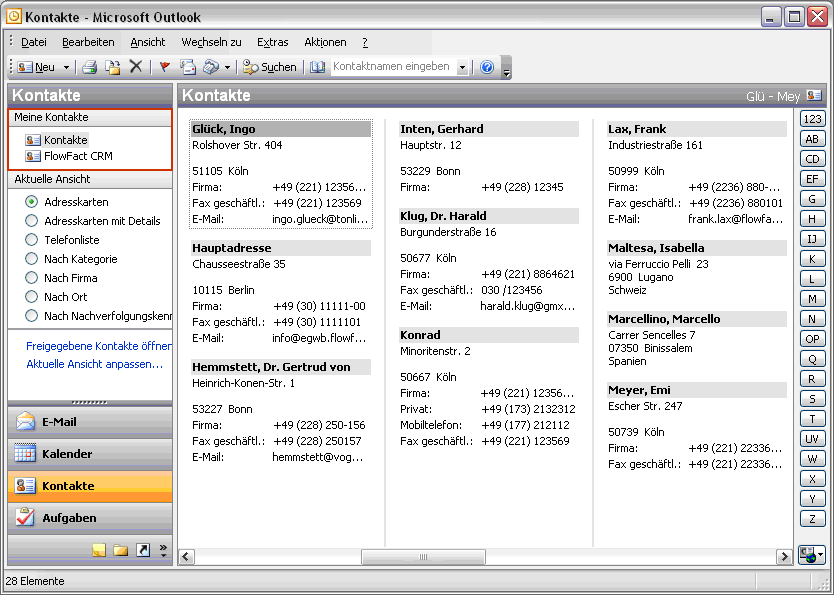Click the move to folder icon
Viewport: 834px width, 595px height.
pos(113,67)
